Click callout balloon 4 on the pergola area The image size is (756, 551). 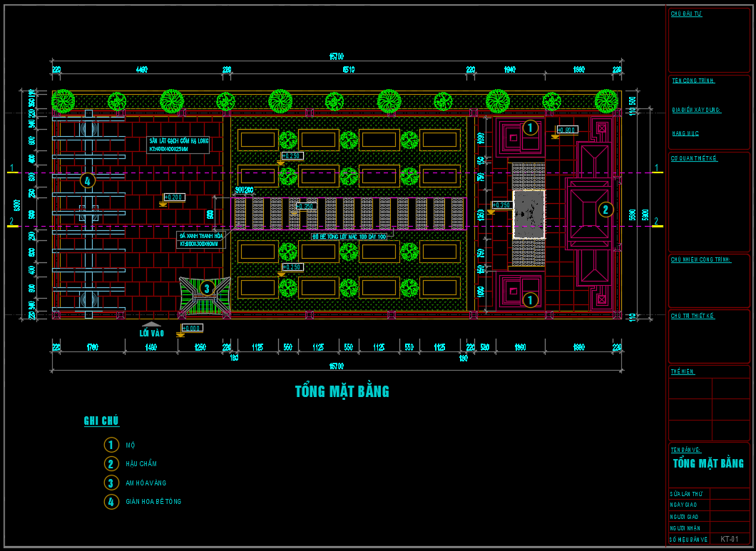point(87,181)
